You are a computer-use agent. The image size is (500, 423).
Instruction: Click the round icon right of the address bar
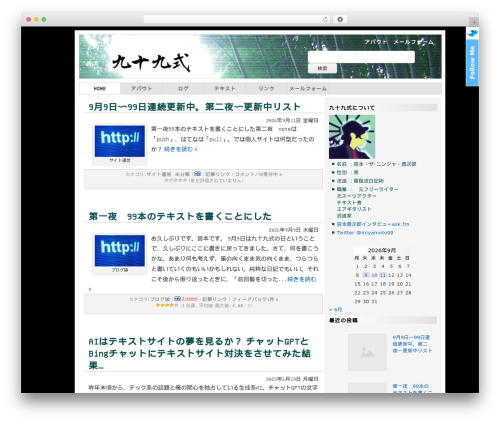[340, 19]
